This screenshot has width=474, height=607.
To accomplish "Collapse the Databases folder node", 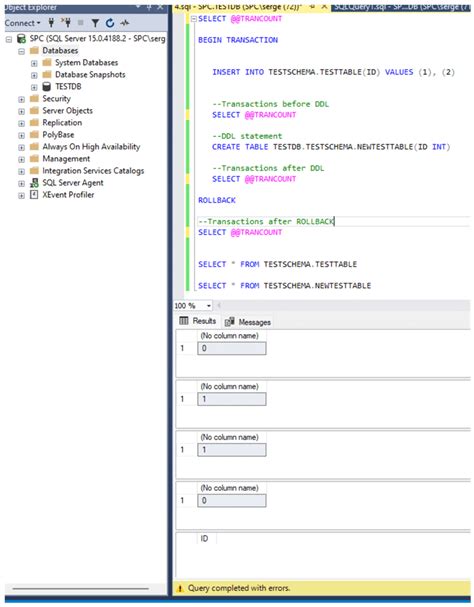I will click(x=22, y=51).
